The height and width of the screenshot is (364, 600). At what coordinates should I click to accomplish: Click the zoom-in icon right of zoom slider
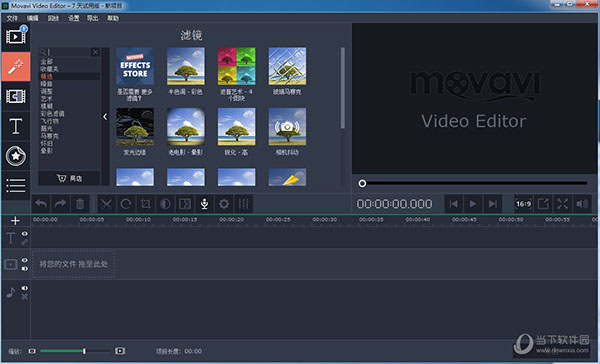(x=120, y=351)
